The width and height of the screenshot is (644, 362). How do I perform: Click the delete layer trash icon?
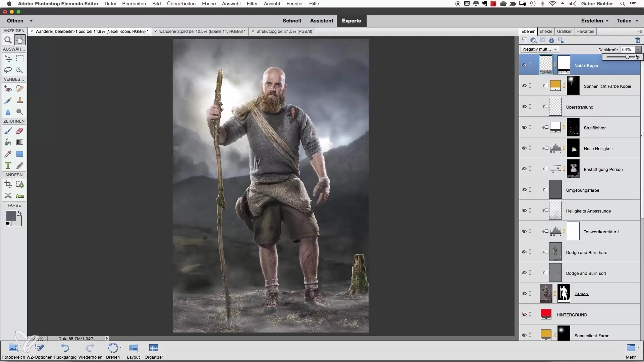coord(638,40)
